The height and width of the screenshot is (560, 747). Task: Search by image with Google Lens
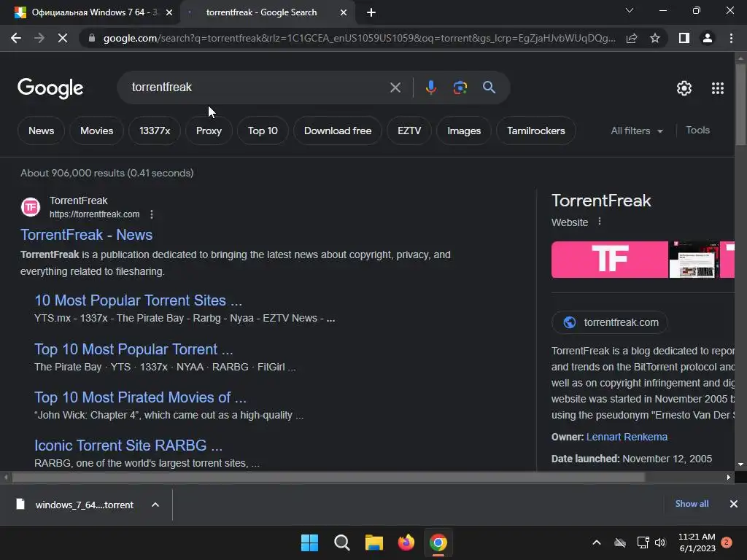pos(460,87)
